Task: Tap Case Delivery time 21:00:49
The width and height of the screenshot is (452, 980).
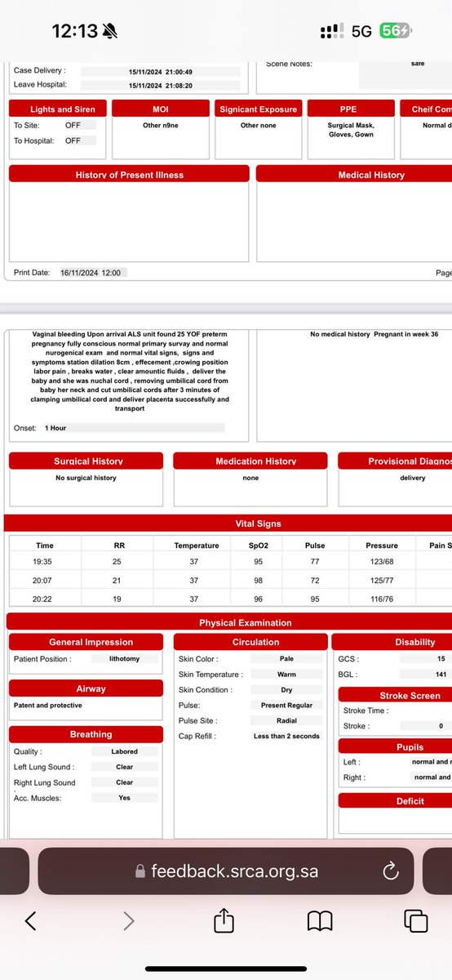Action: 161,72
